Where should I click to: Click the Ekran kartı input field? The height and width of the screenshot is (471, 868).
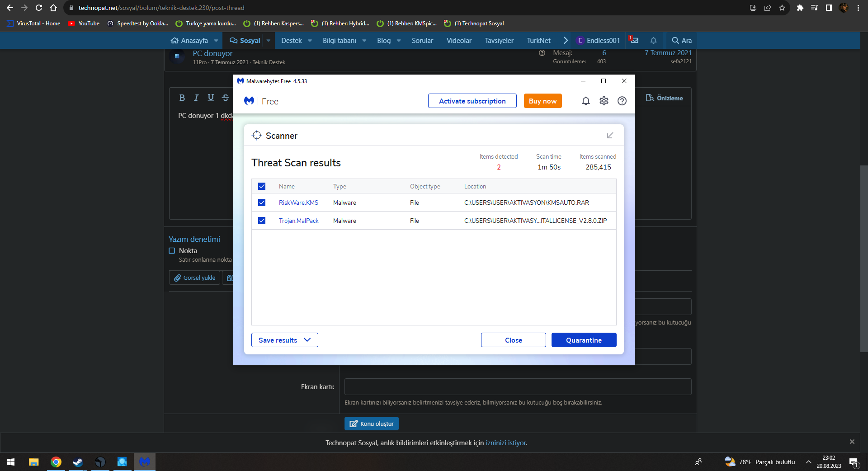point(518,387)
